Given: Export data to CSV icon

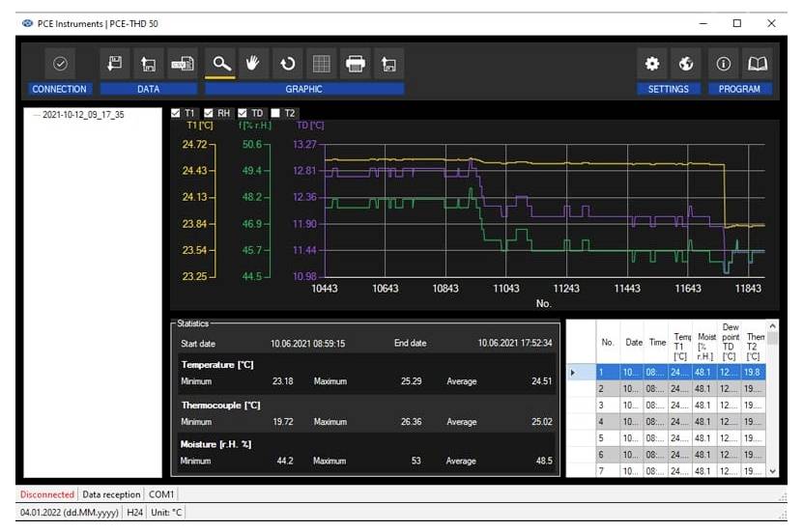Looking at the screenshot, I should [x=183, y=64].
